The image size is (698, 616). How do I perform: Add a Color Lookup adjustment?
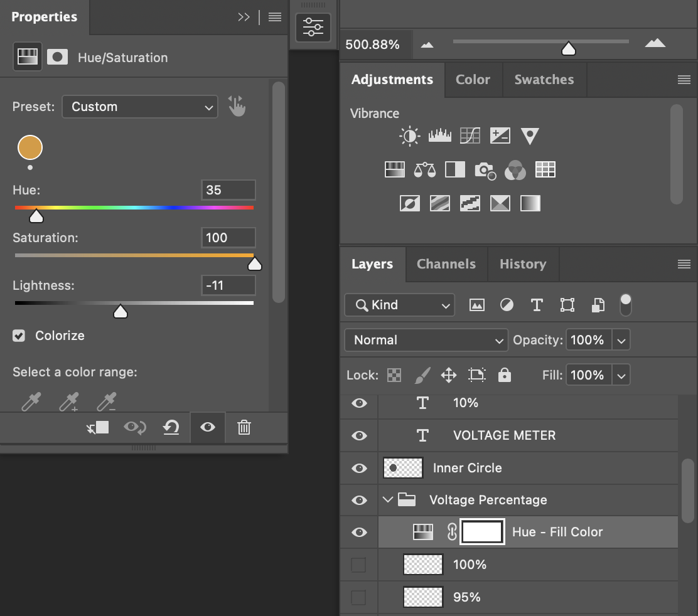545,169
